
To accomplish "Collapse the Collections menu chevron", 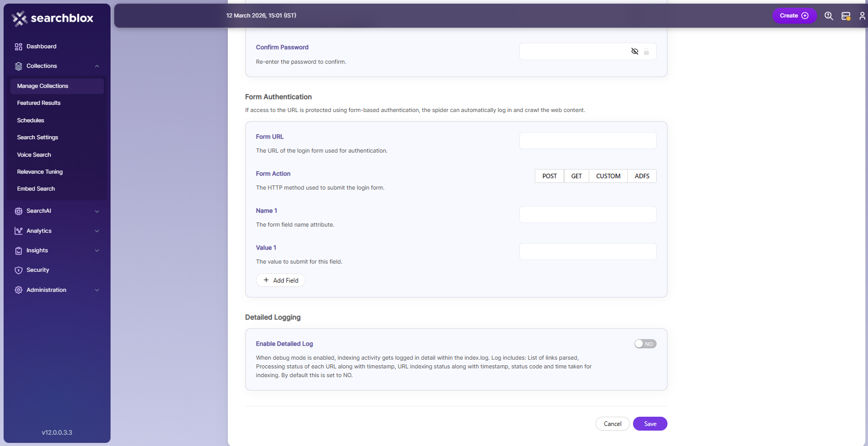I will pyautogui.click(x=97, y=66).
